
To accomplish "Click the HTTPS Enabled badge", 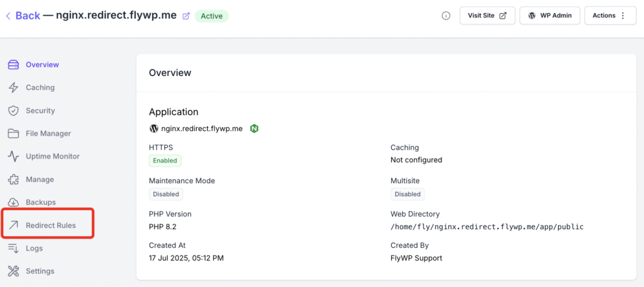I will pyautogui.click(x=165, y=160).
